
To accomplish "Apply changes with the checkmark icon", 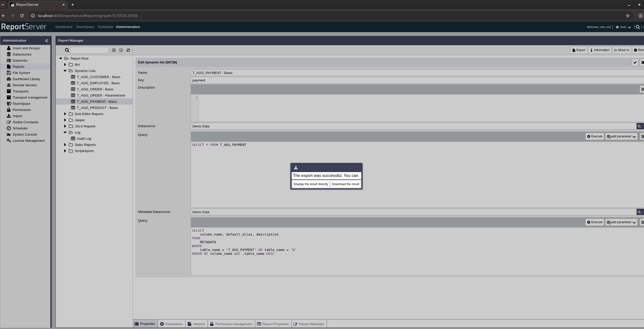I will coord(635,62).
